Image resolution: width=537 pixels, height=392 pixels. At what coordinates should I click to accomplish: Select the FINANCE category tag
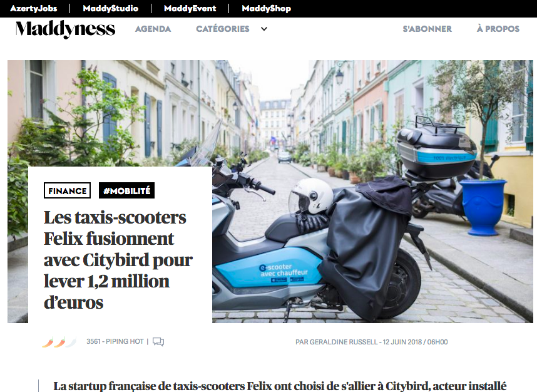click(67, 190)
